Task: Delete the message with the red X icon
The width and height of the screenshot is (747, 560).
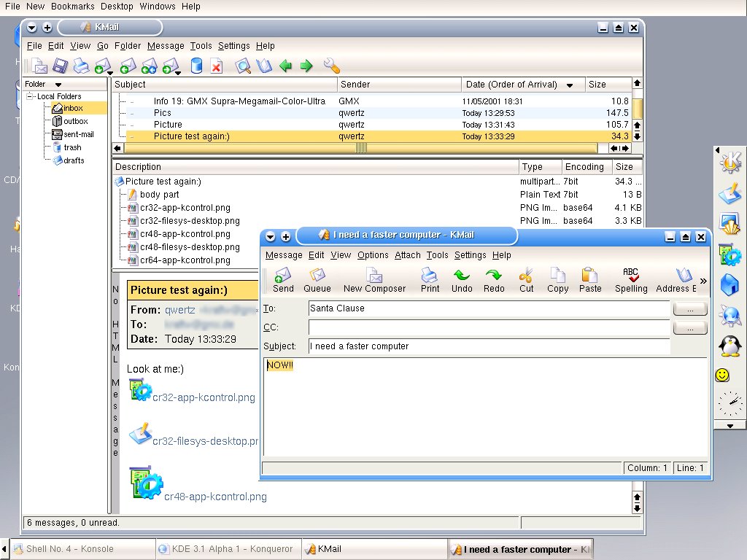Action: pos(217,66)
